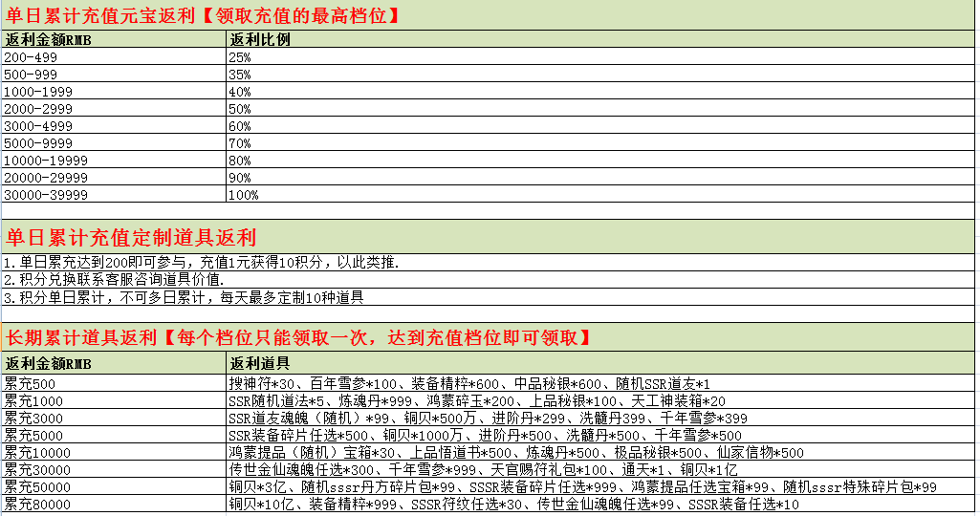Click rule 3 about 积分单日累计
The height and width of the screenshot is (516, 980).
tap(488, 297)
